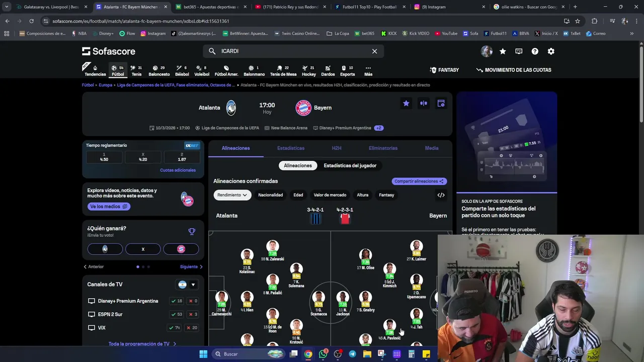Screen dimensions: 644x362
Task: Select odds 4.50 for outcome 1
Action: [x=104, y=157]
